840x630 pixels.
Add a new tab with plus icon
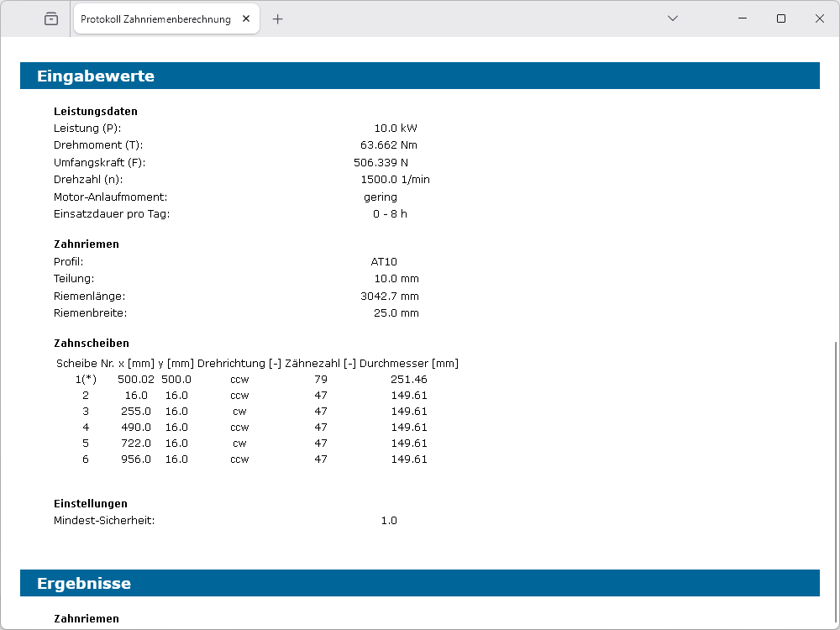(278, 18)
